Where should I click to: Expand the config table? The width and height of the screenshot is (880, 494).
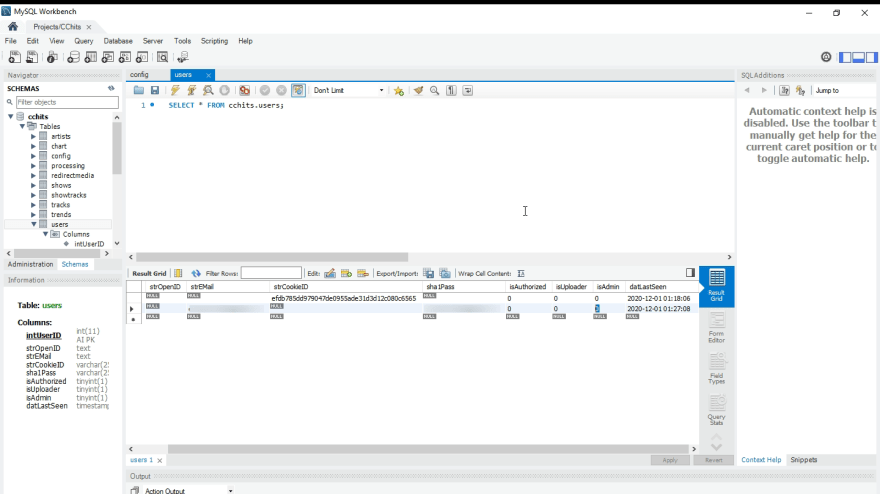[33, 156]
